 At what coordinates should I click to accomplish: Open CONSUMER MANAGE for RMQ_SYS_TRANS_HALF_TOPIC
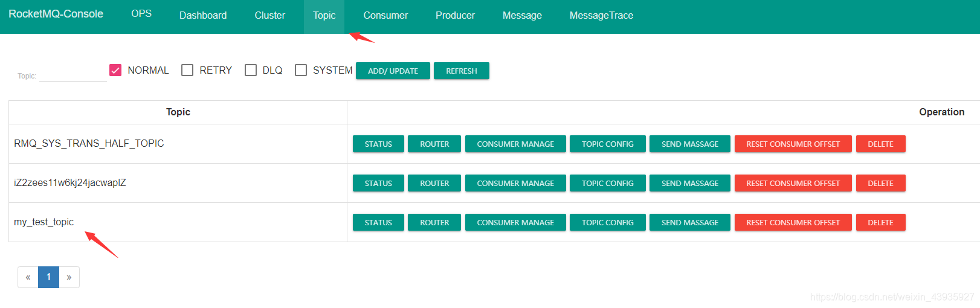point(515,144)
